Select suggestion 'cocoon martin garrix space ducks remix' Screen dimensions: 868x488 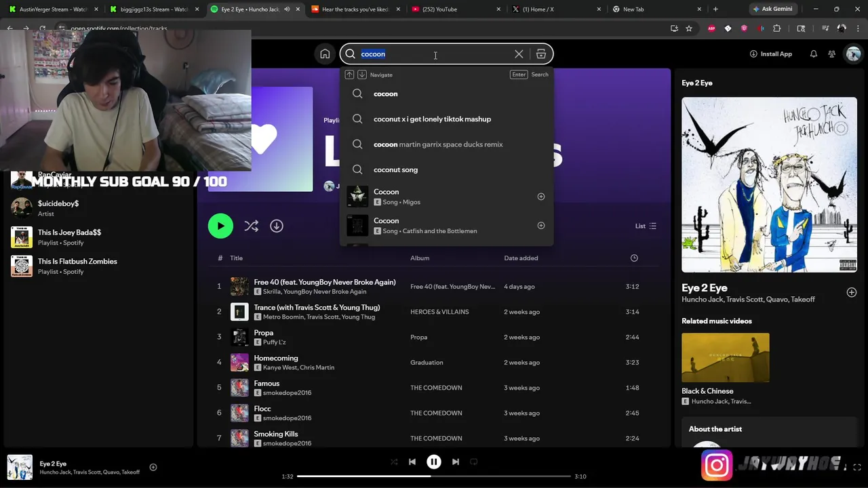(446, 144)
